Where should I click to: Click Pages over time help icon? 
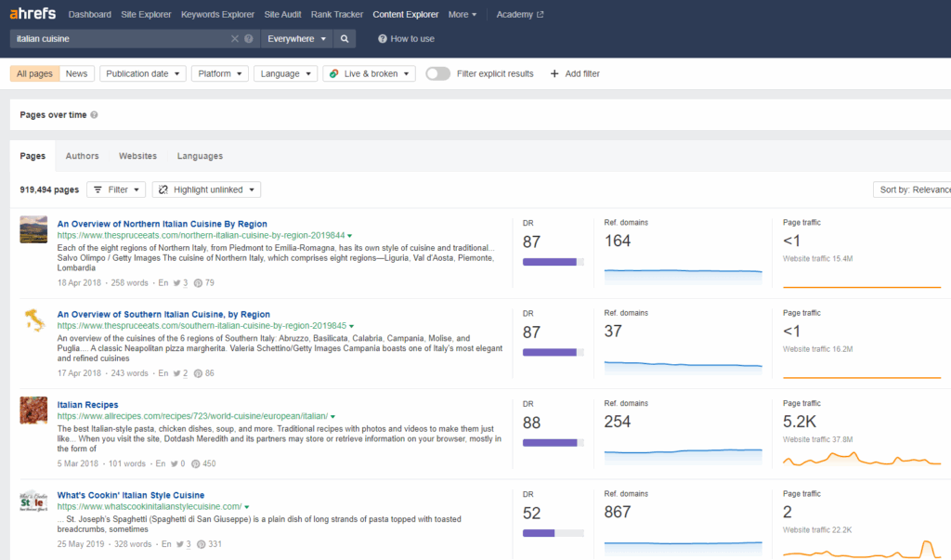(94, 114)
